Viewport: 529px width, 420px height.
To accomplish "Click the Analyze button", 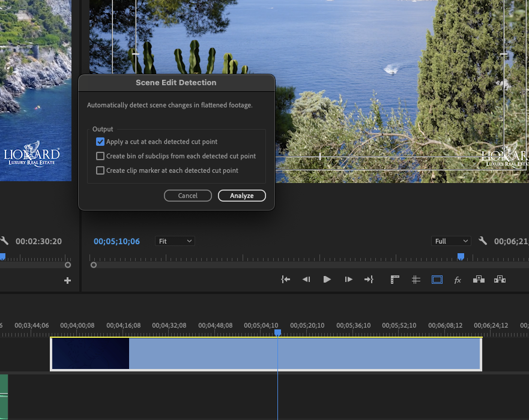I will tap(241, 196).
